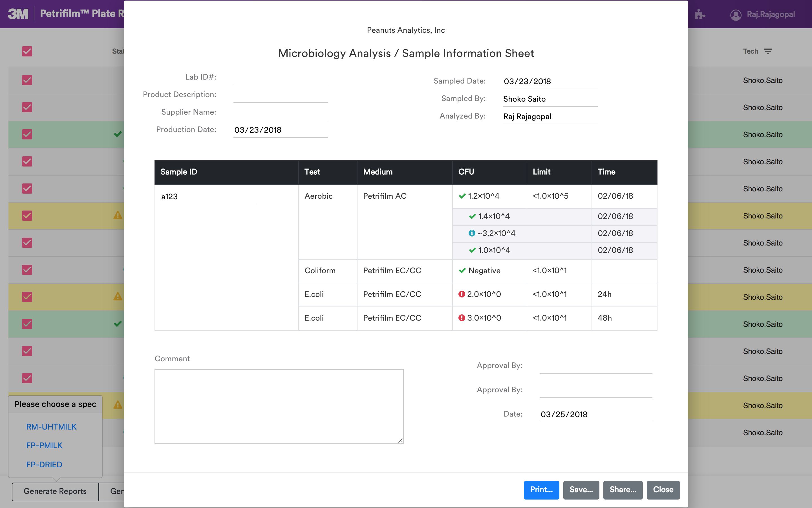Open the Raj.Rajagopal user profile icon

point(736,15)
